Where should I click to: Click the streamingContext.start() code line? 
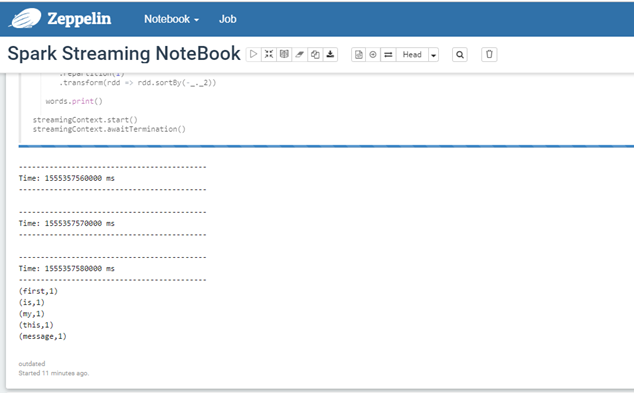tap(85, 120)
